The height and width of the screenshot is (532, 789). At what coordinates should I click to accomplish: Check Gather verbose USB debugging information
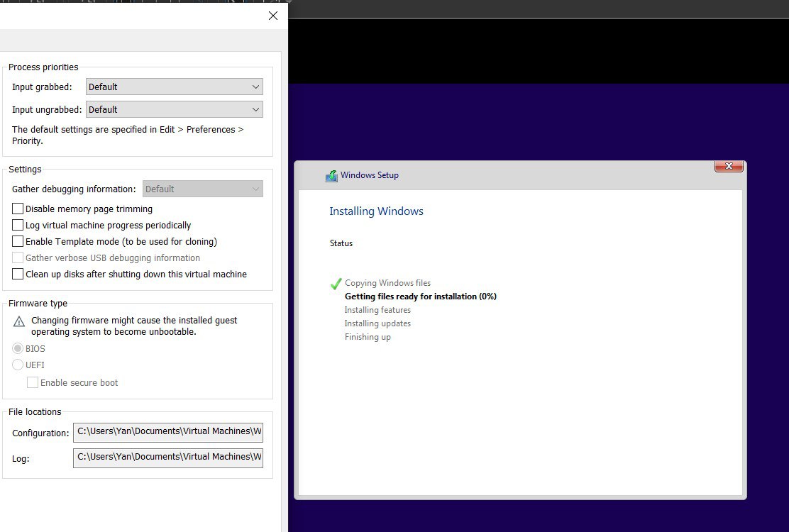pyautogui.click(x=18, y=257)
